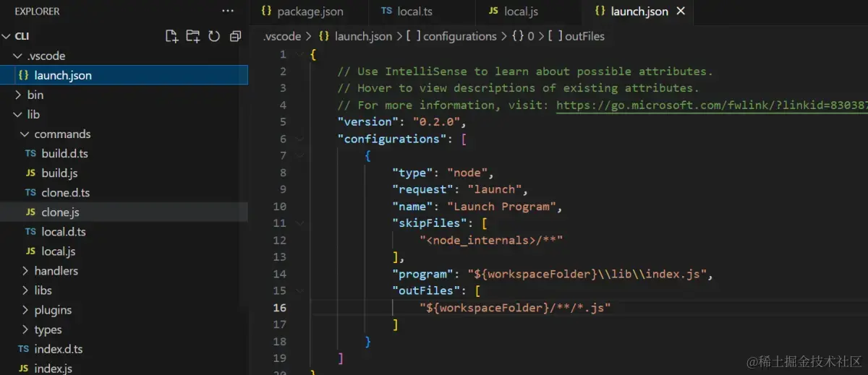This screenshot has height=375, width=868.
Task: Expand the types folder
Action: 25,329
